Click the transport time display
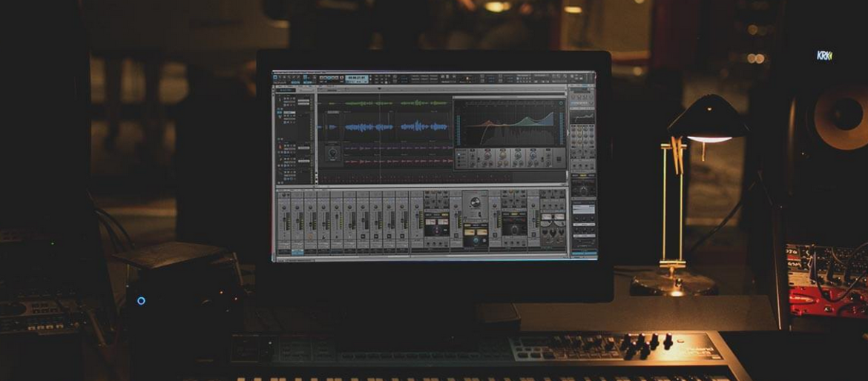Image resolution: width=868 pixels, height=381 pixels. (357, 79)
